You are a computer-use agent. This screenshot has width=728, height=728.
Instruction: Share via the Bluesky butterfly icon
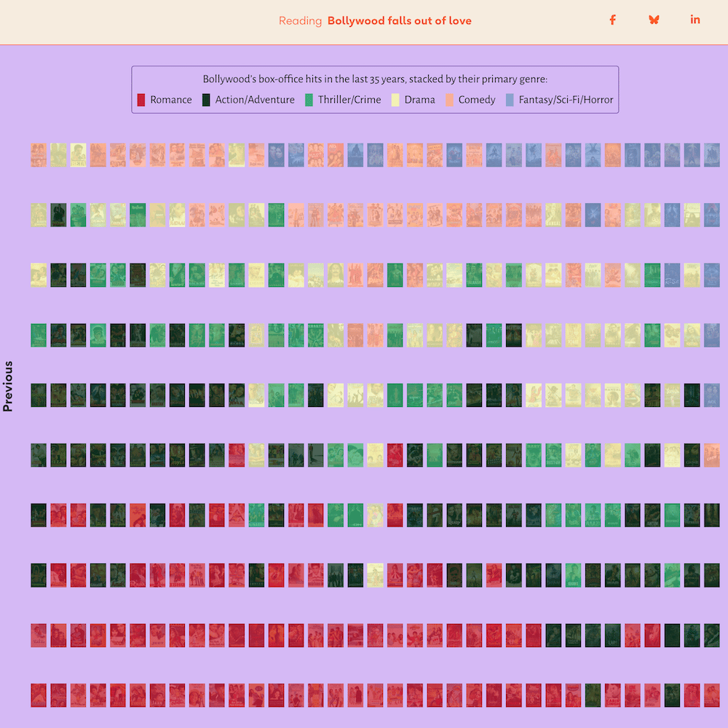[x=654, y=20]
